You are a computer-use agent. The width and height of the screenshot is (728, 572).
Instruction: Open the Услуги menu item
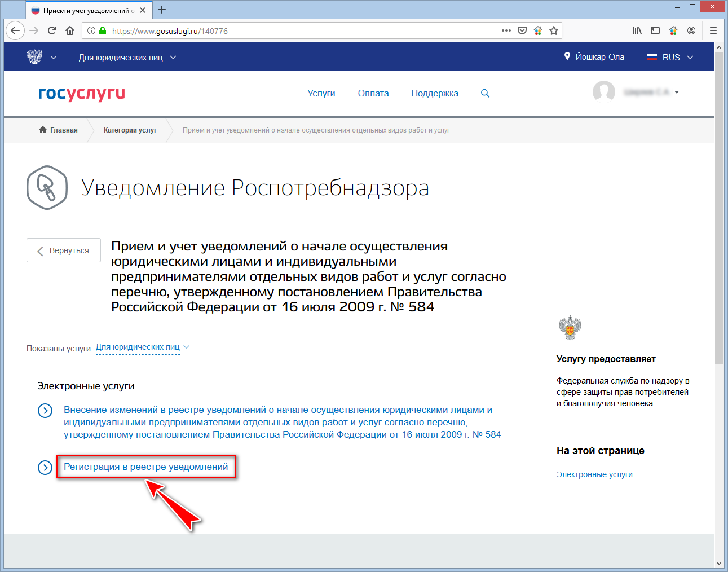[x=321, y=94]
